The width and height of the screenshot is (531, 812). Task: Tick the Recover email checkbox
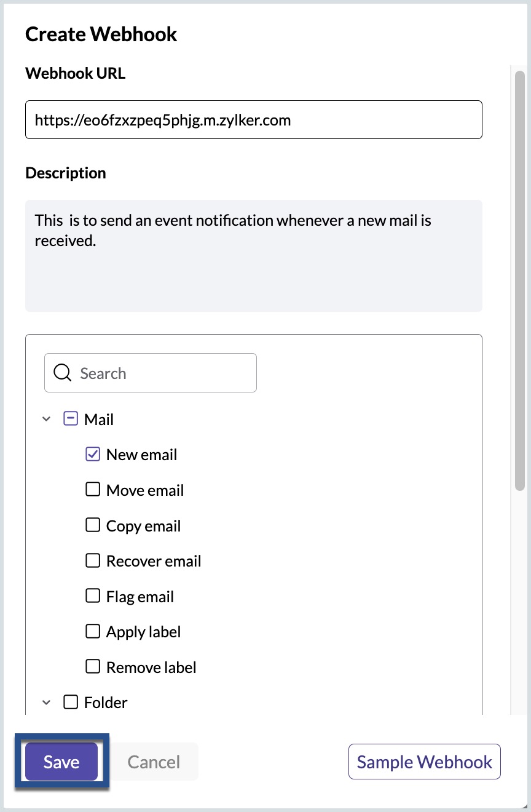93,560
